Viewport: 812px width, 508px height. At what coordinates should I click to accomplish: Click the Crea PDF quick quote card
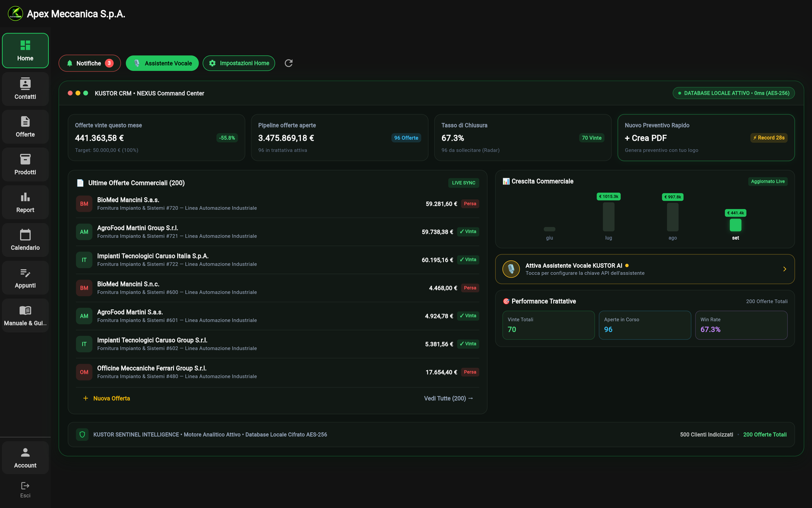pyautogui.click(x=705, y=138)
